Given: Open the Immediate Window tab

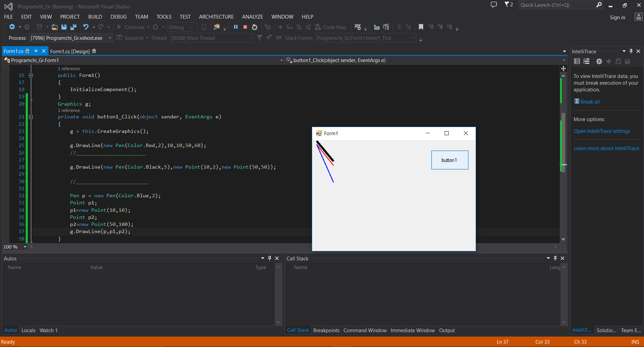Looking at the screenshot, I should pyautogui.click(x=413, y=330).
